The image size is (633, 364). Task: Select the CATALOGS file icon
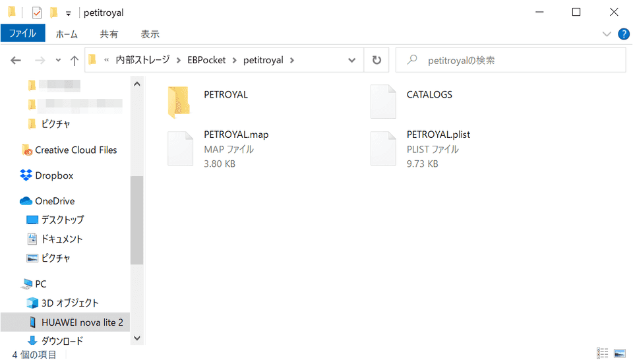pos(383,102)
